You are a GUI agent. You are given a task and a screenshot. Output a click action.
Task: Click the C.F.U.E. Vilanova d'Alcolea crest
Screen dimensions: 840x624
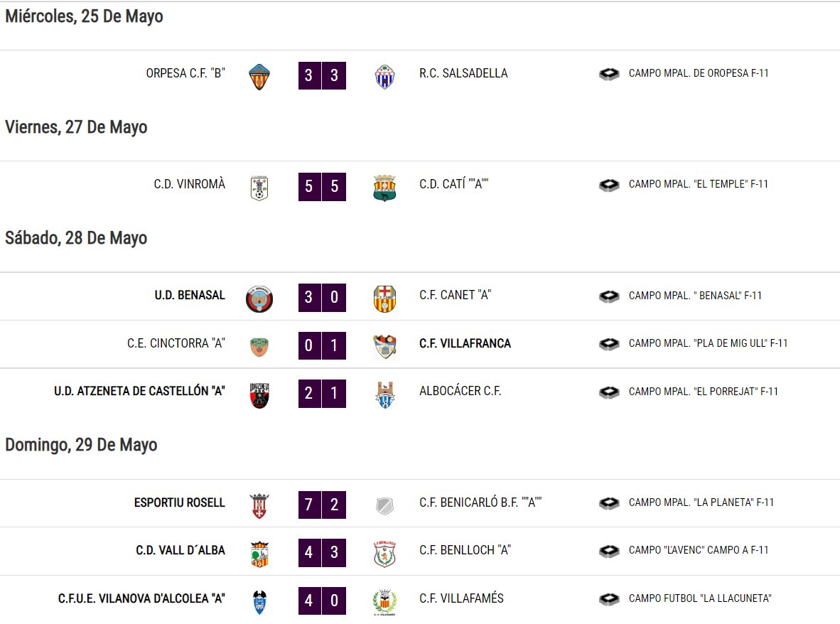(259, 602)
